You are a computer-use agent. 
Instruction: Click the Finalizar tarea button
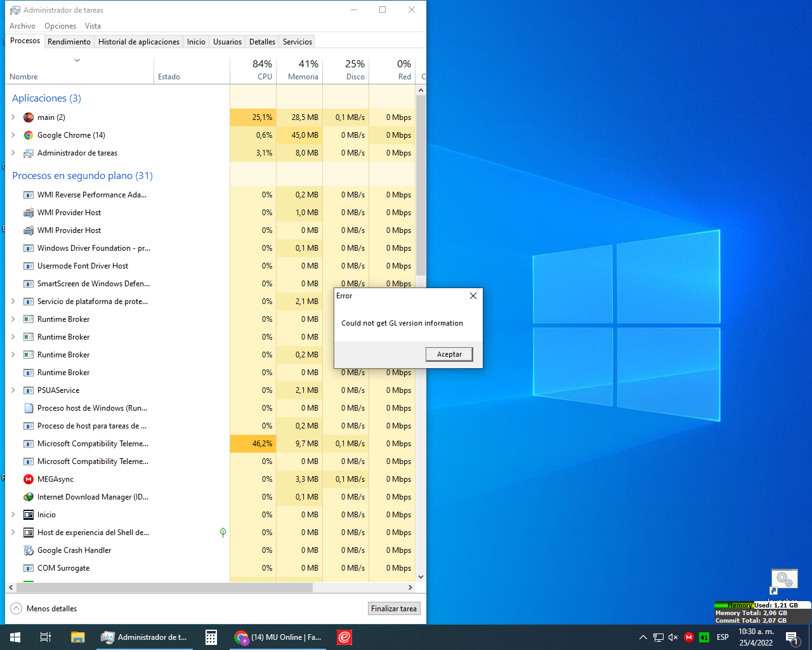pos(394,609)
